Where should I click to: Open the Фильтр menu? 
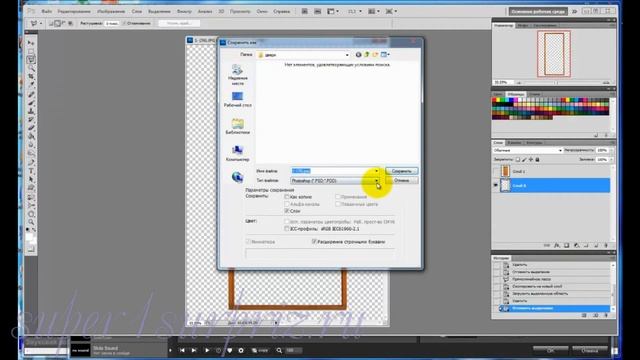[184, 11]
